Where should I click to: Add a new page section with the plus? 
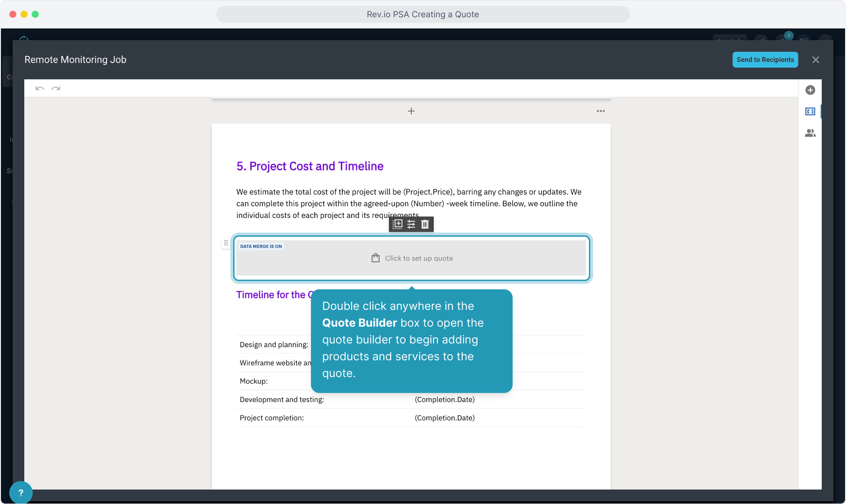pos(411,111)
